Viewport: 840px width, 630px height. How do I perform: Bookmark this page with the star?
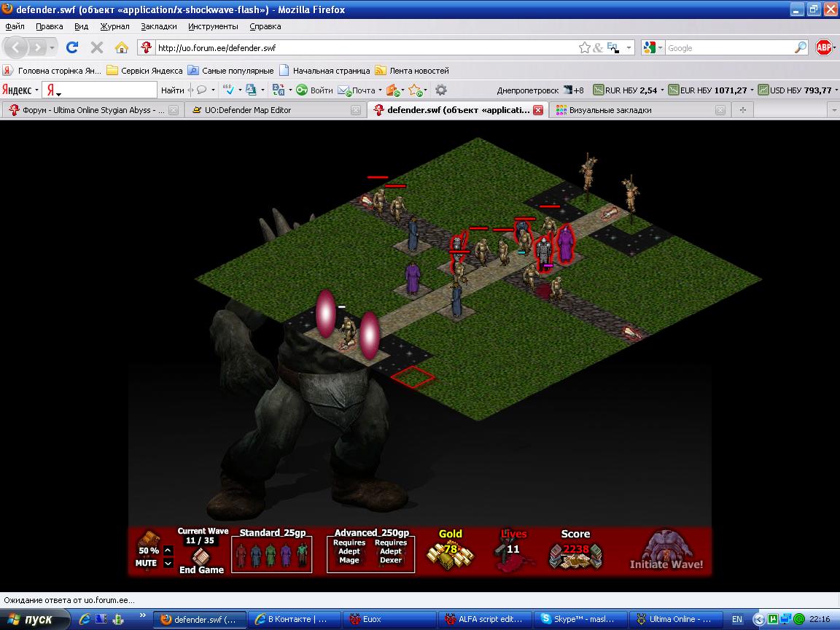(585, 47)
